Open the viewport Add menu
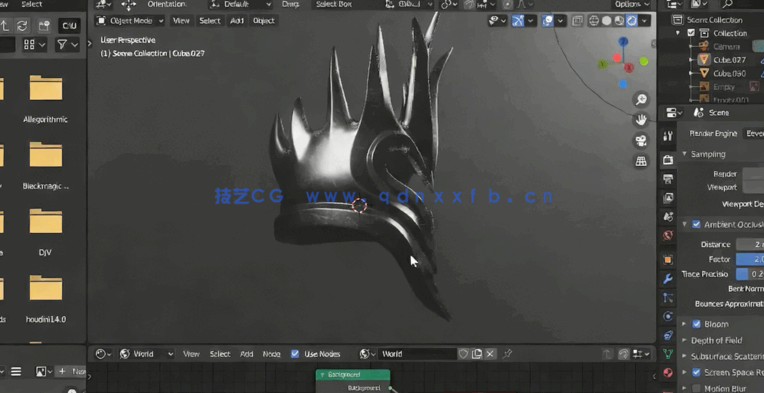The width and height of the screenshot is (764, 393). pyautogui.click(x=237, y=20)
